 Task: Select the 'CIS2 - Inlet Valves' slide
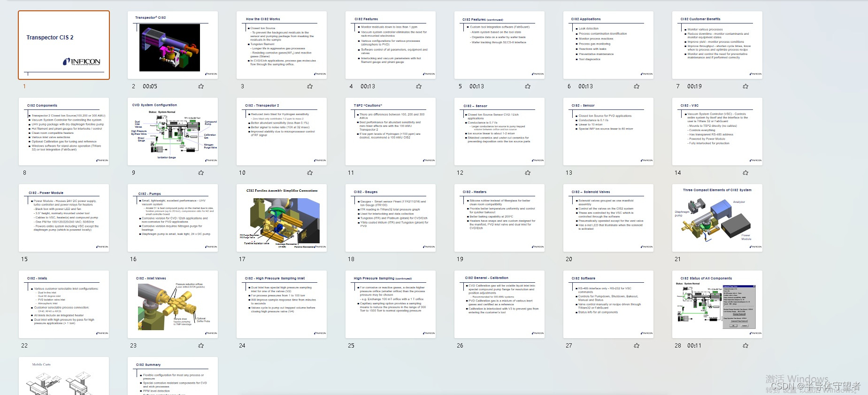coord(173,304)
